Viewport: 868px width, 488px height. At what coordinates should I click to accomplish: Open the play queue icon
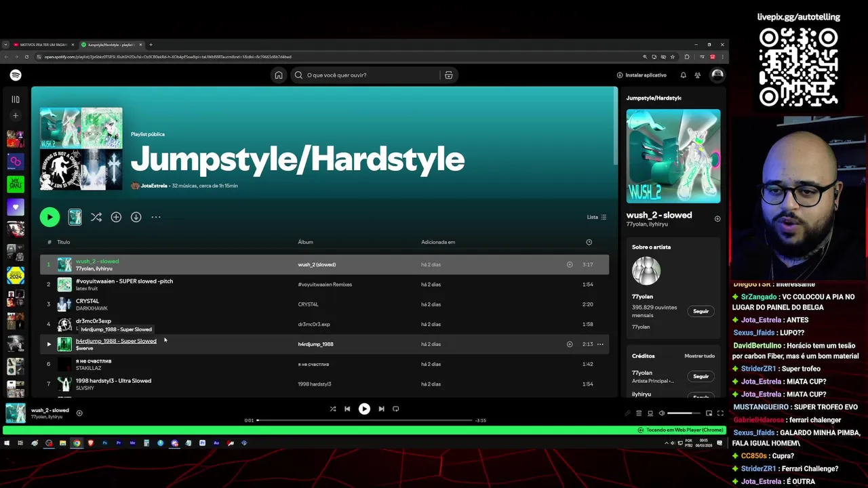tap(639, 413)
